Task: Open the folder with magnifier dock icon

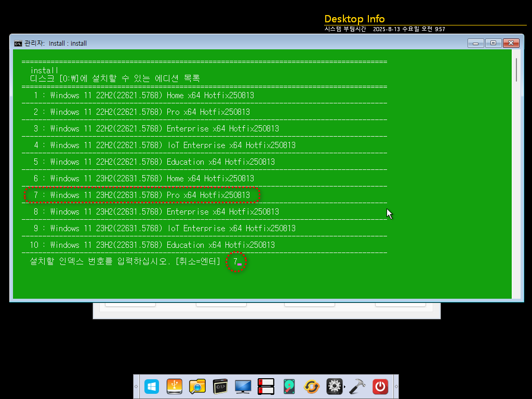Action: click(197, 387)
